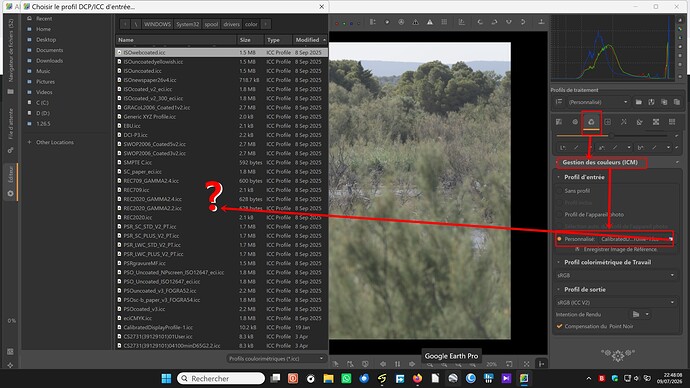The width and height of the screenshot is (690, 388).
Task: Save the current processing profile
Action: (x=651, y=102)
